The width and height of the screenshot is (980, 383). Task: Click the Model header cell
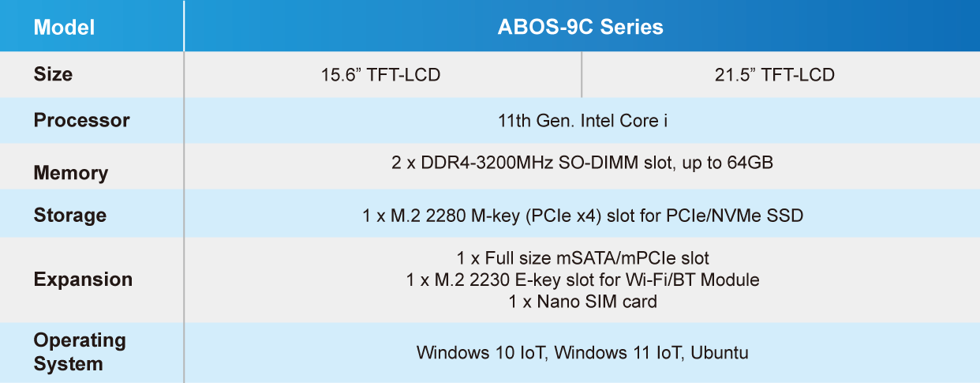click(x=64, y=28)
